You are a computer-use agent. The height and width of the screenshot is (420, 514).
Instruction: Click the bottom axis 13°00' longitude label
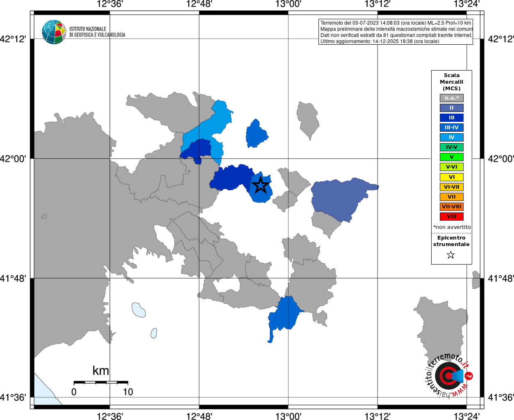(x=288, y=416)
